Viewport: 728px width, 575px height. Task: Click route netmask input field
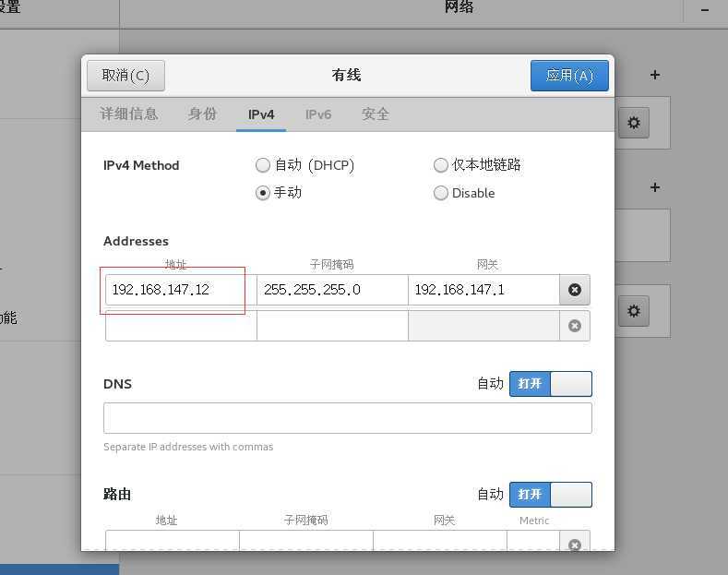pos(306,541)
